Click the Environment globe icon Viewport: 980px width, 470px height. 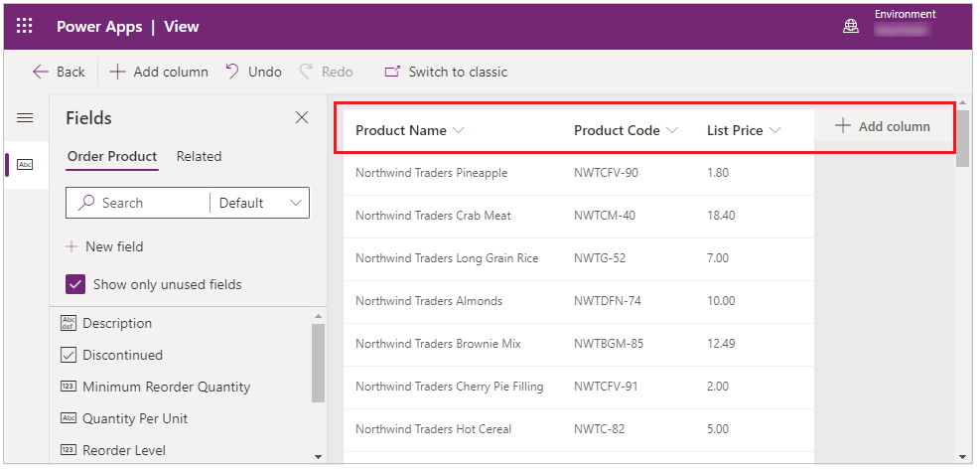pyautogui.click(x=851, y=27)
